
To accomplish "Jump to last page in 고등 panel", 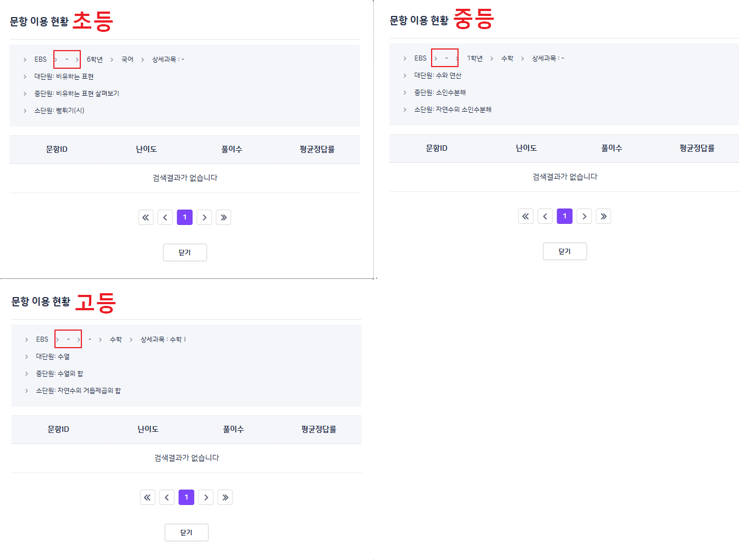I will (x=225, y=497).
